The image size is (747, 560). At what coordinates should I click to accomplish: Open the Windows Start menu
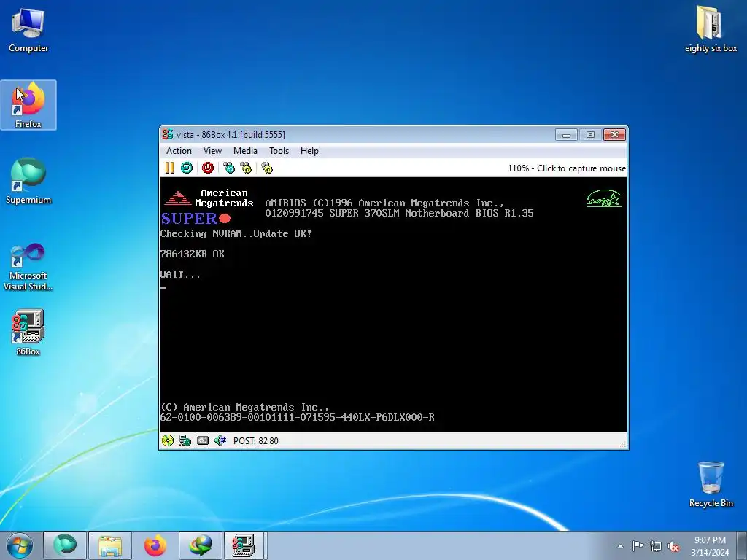[x=20, y=545]
